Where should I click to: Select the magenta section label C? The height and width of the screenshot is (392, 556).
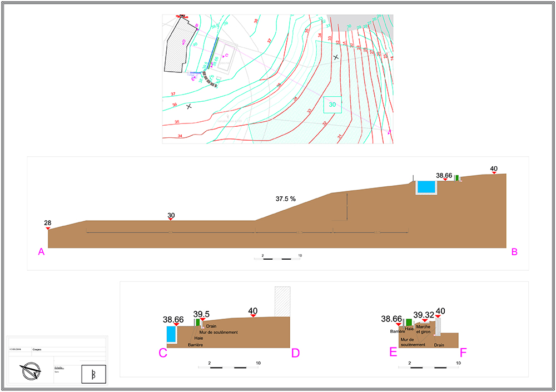[x=163, y=353]
